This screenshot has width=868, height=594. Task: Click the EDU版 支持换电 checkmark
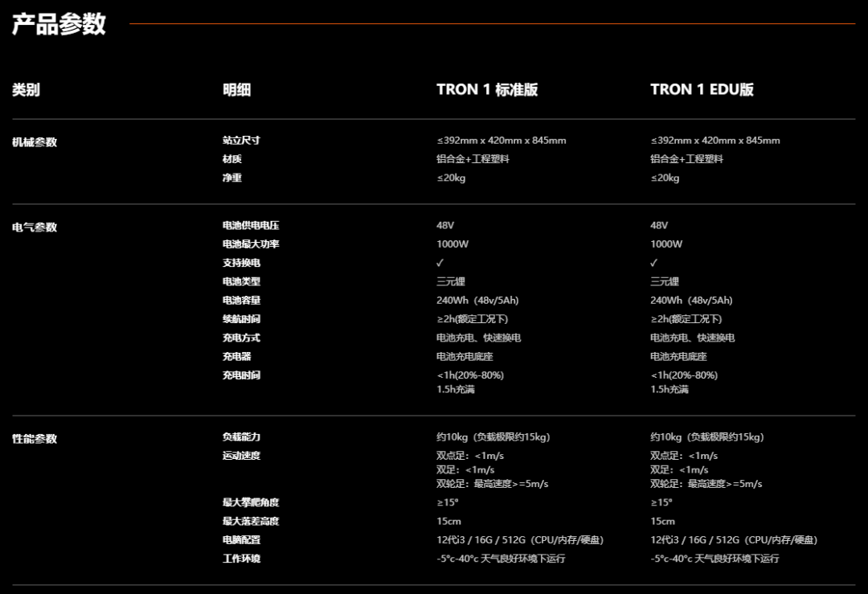pos(653,263)
